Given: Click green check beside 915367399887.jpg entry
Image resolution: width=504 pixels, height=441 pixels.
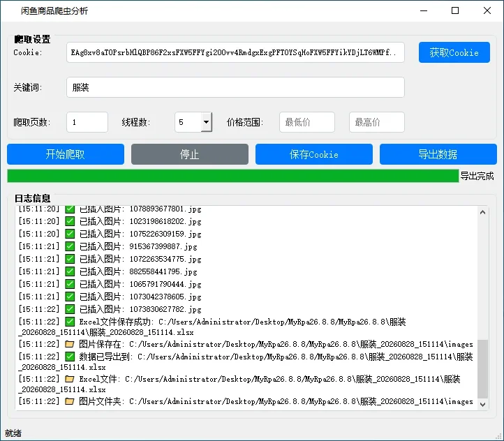Looking at the screenshot, I should pyautogui.click(x=70, y=246).
